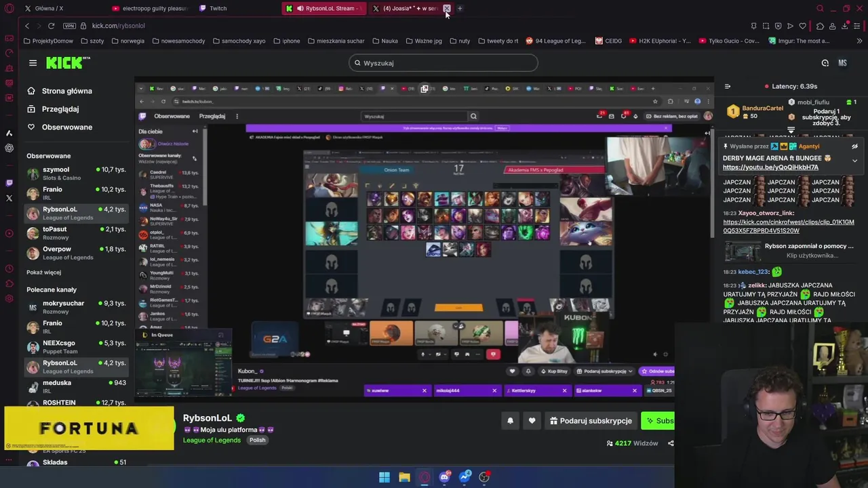
Task: Open the youtu.be link in pinned message
Action: coord(770,167)
